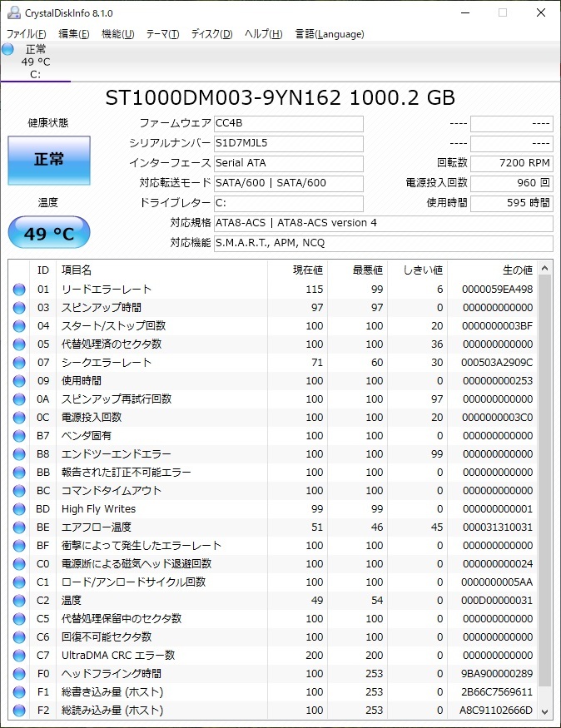Open the テーマ(T) menu

(162, 34)
